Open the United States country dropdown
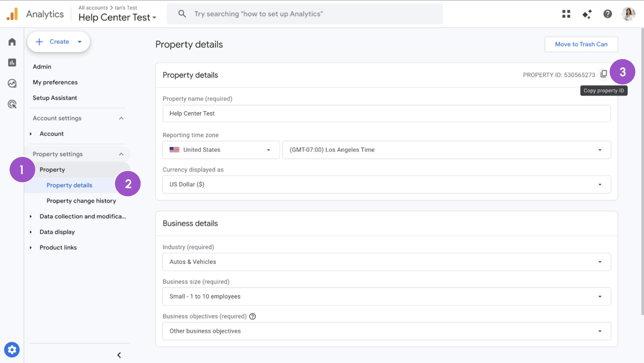644x363 pixels. coord(221,150)
